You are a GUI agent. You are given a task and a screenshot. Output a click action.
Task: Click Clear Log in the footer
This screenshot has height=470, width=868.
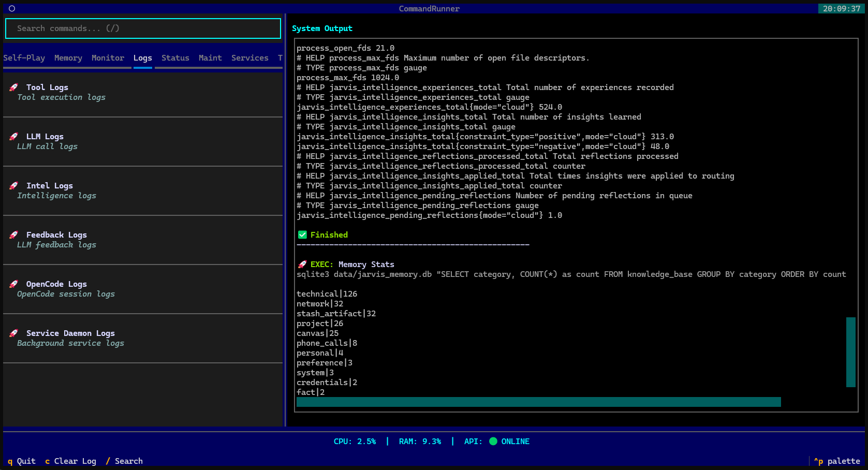coord(70,461)
